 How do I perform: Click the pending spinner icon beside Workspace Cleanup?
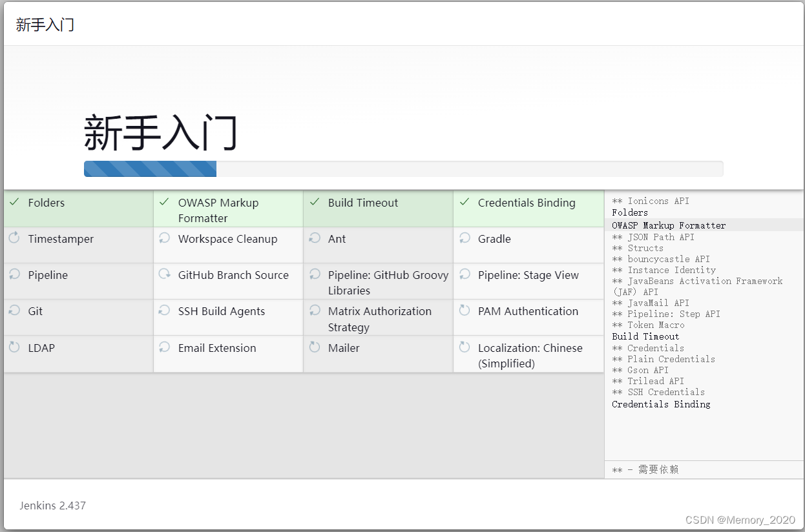(164, 238)
